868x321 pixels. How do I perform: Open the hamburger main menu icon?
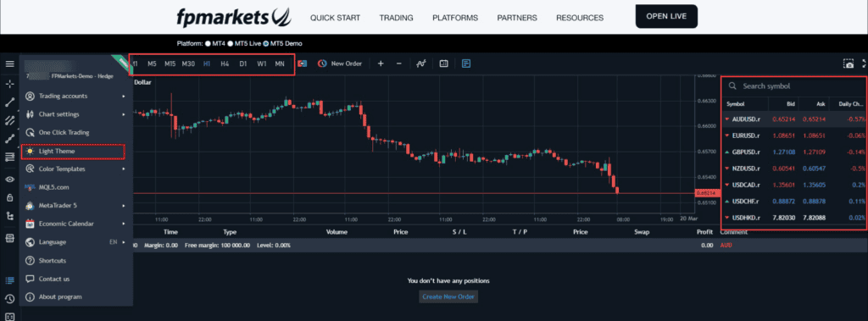point(9,64)
